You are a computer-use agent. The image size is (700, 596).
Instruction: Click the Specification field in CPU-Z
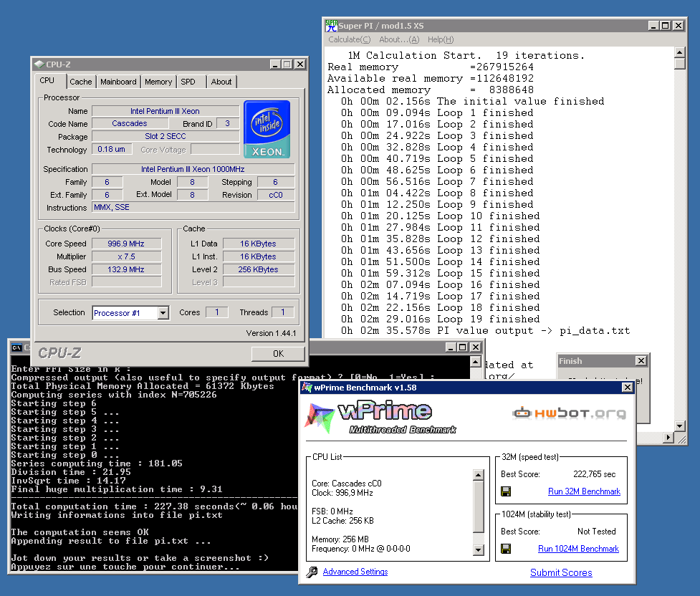click(193, 169)
